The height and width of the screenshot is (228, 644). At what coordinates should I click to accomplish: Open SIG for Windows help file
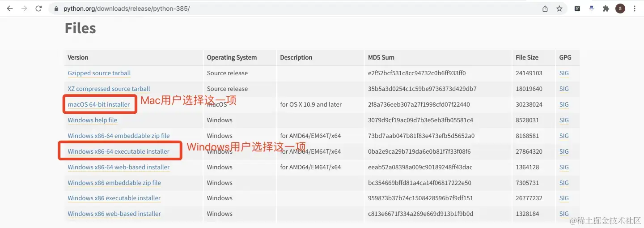tap(564, 120)
